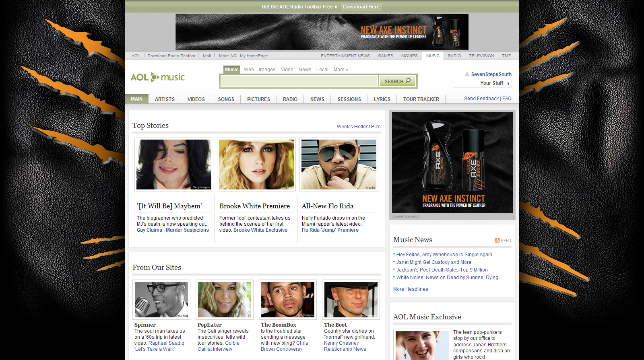Open MOVIES in top menu
Viewport: 644px width, 360px height.
[x=409, y=56]
